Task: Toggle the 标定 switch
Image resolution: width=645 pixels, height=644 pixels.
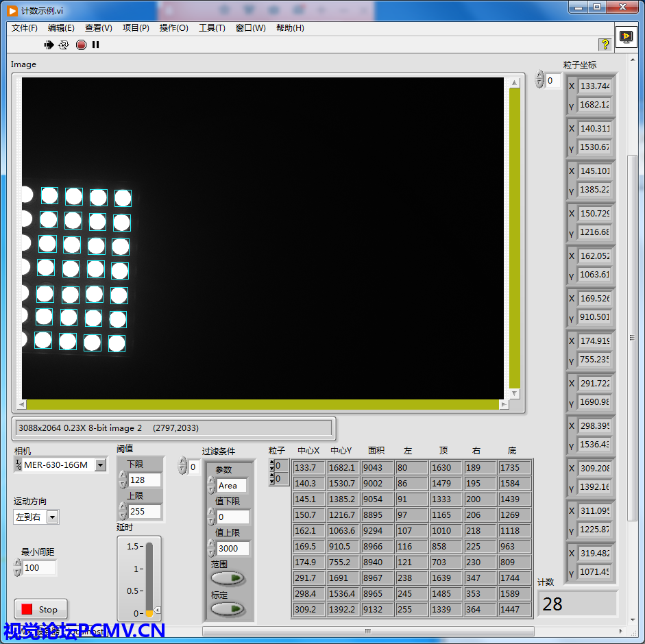Action: (228, 608)
